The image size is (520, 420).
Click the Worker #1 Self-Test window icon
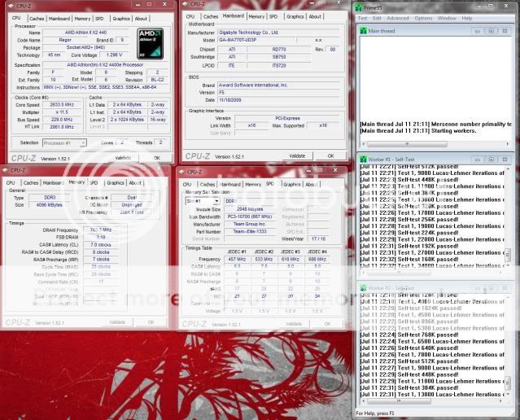tap(363, 159)
